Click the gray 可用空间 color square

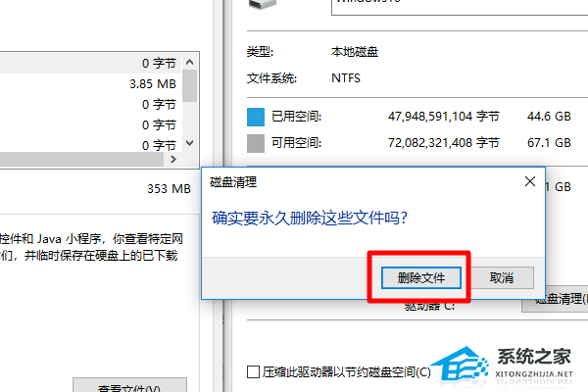(x=256, y=143)
